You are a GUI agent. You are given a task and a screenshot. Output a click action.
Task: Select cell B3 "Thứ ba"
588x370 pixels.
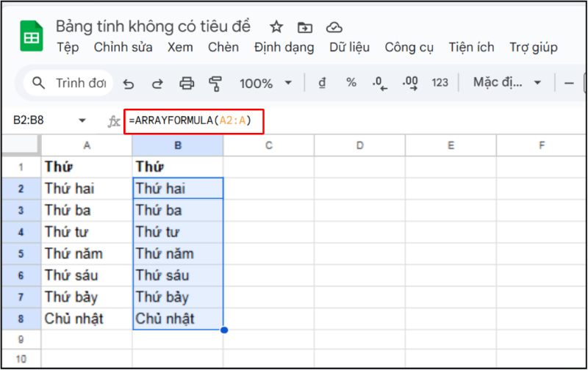tap(178, 211)
